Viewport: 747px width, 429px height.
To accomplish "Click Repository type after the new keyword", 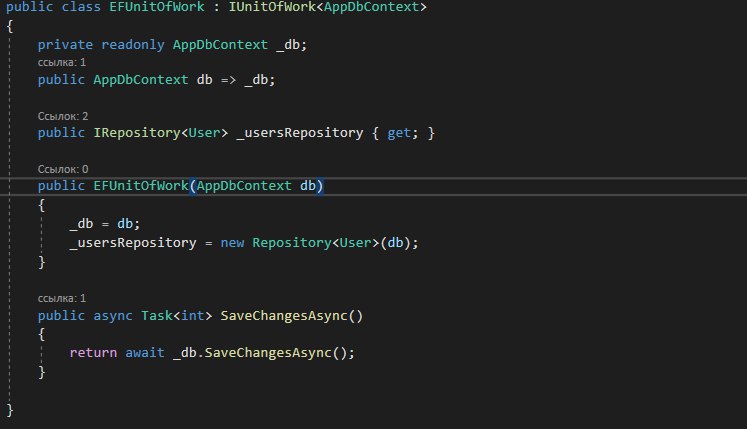I will point(292,243).
